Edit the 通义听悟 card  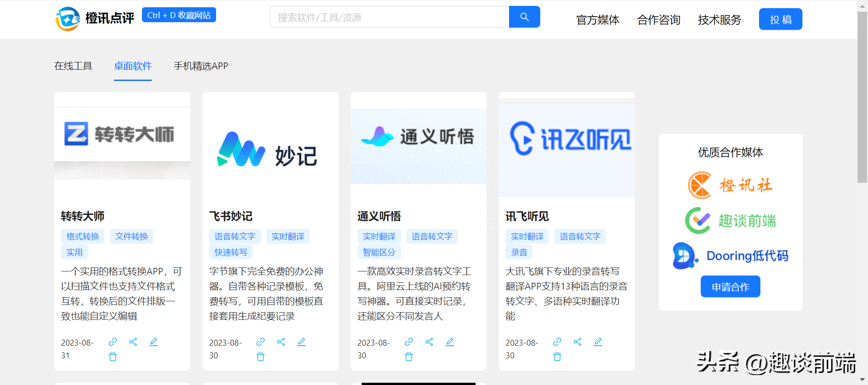click(450, 342)
